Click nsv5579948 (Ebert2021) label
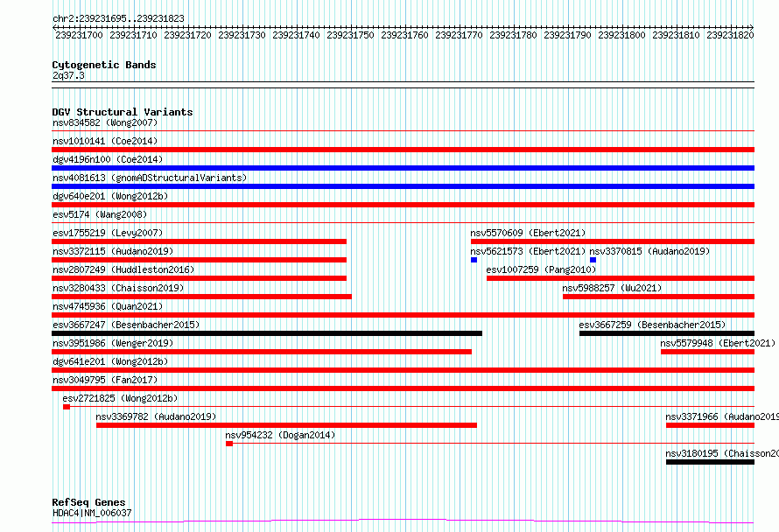779x532 pixels. (x=718, y=343)
